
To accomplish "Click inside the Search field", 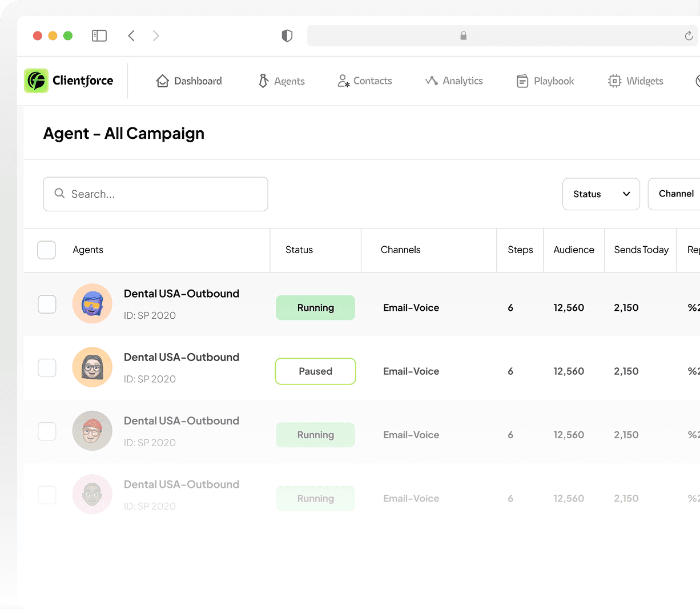I will [x=155, y=194].
